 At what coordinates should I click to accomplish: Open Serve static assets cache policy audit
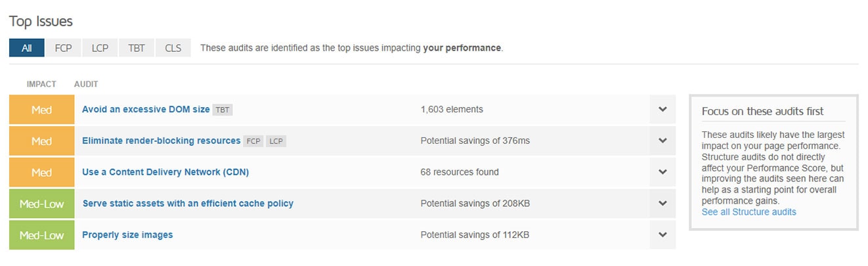coord(188,204)
